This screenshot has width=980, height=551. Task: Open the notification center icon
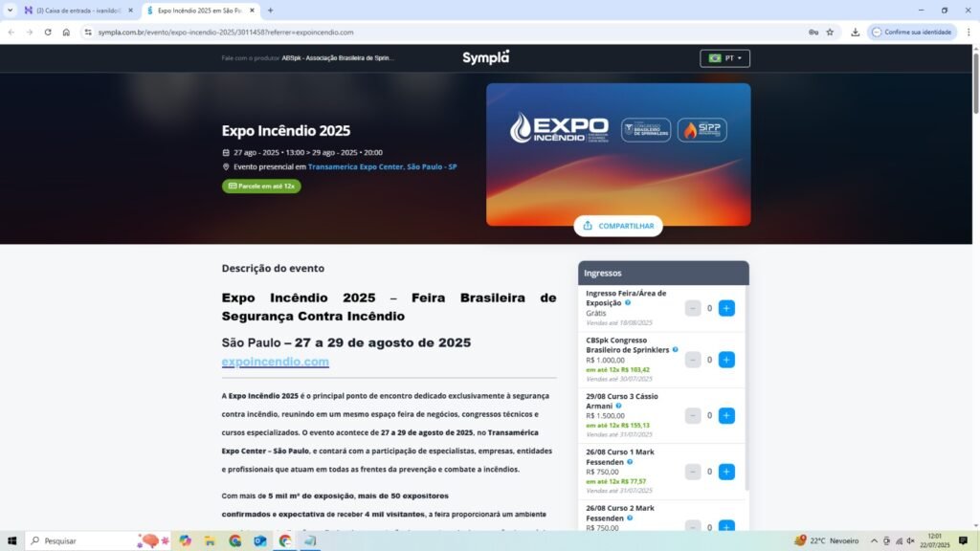point(963,540)
